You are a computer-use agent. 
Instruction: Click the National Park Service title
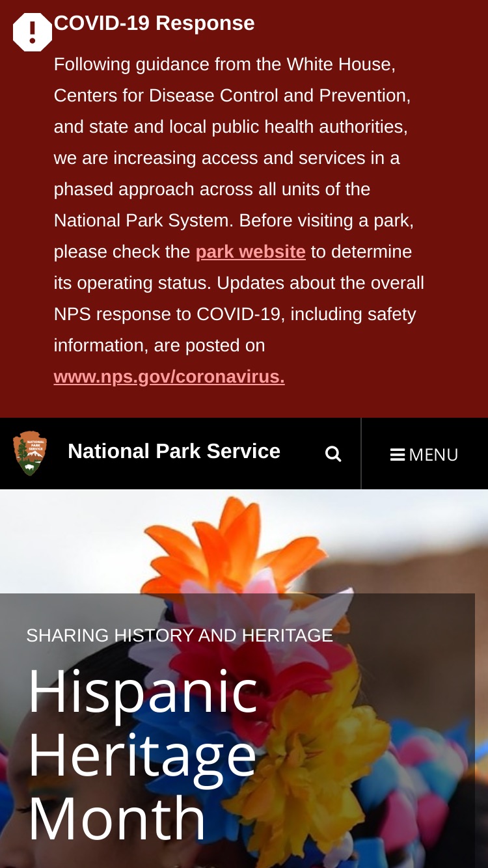click(174, 451)
